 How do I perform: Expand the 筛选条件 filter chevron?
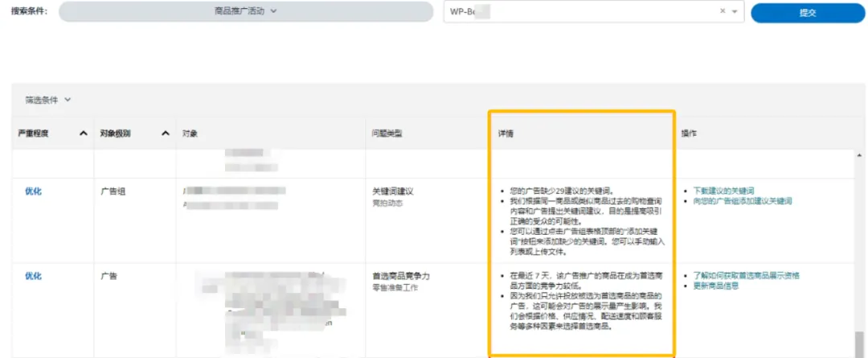68,100
